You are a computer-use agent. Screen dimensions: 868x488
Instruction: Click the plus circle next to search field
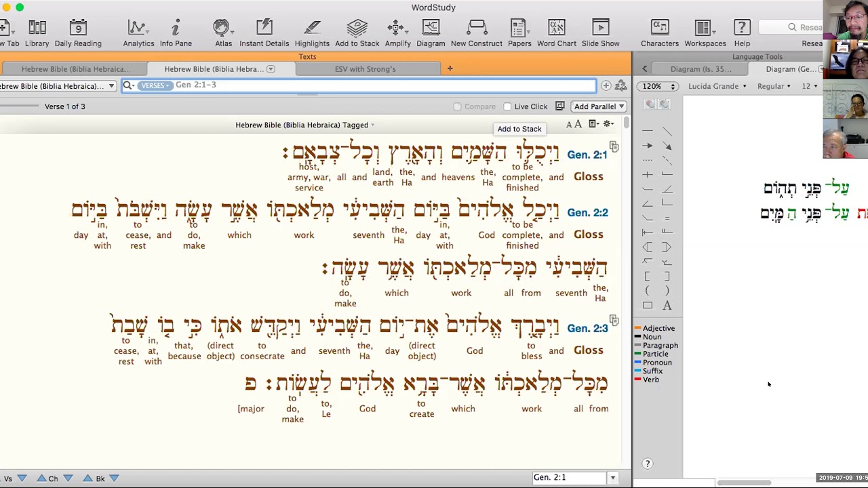click(606, 85)
